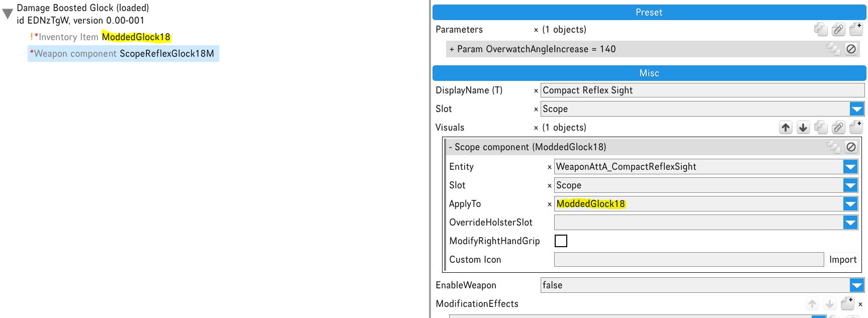Open the Scope component Slot dropdown

(x=850, y=185)
